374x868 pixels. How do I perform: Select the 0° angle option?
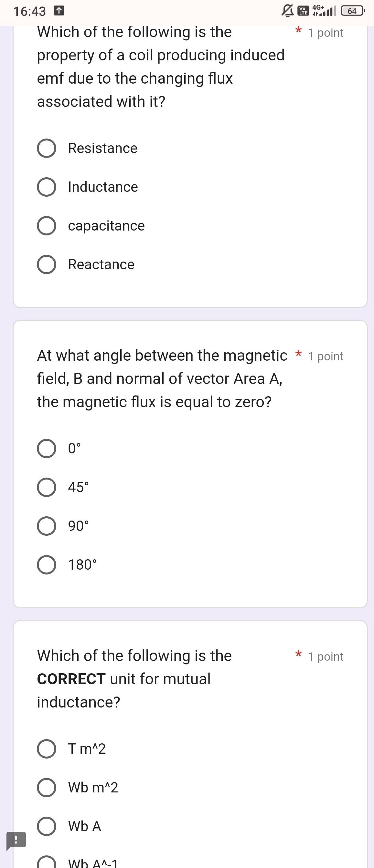(47, 449)
